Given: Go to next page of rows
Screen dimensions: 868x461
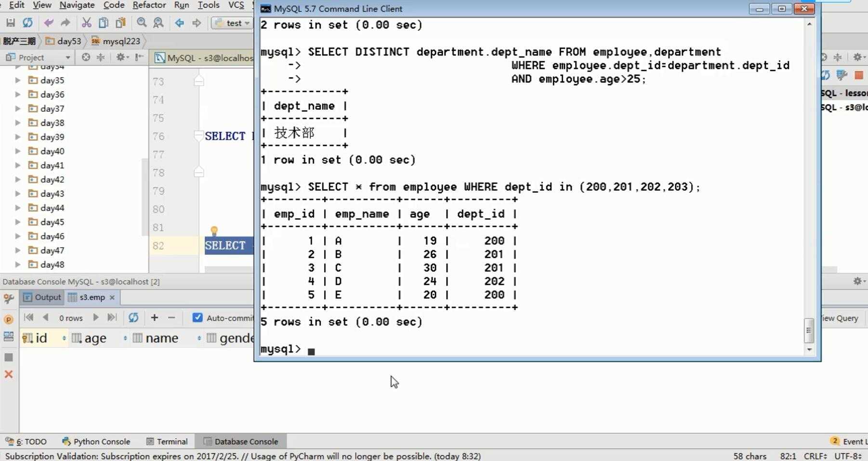Looking at the screenshot, I should [x=95, y=317].
